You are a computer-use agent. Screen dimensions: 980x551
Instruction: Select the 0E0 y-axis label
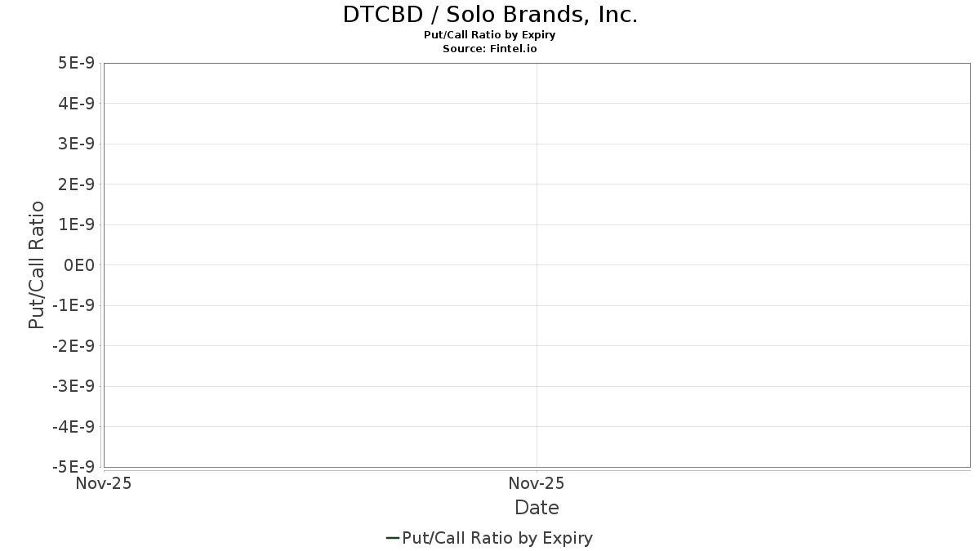[x=79, y=265]
